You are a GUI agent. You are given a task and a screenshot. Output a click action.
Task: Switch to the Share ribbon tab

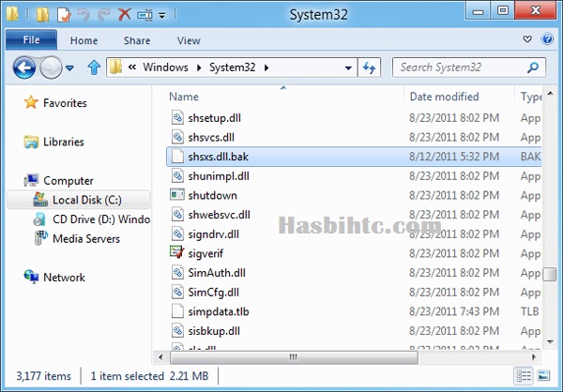[137, 40]
